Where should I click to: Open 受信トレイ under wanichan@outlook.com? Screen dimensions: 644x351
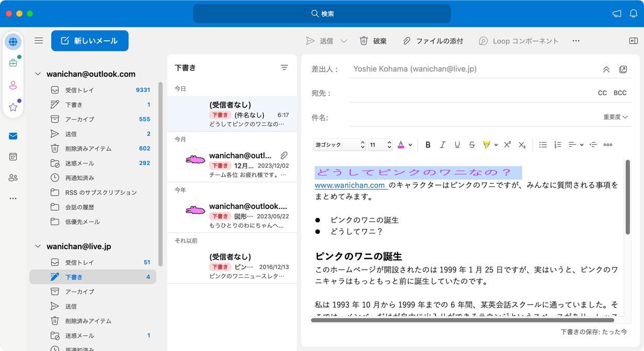coord(93,90)
